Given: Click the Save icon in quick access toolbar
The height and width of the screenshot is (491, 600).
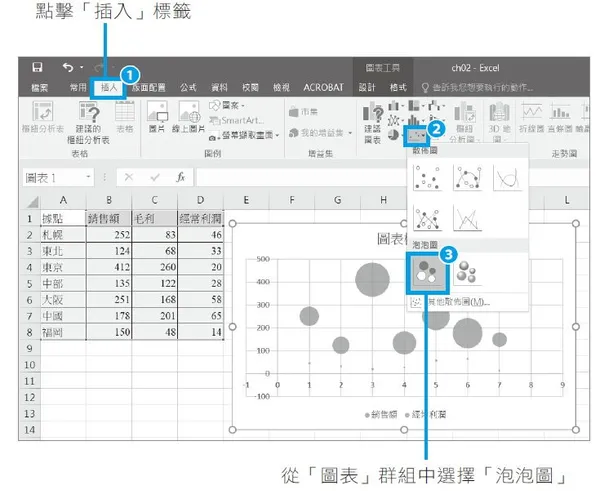Looking at the screenshot, I should click(x=37, y=67).
